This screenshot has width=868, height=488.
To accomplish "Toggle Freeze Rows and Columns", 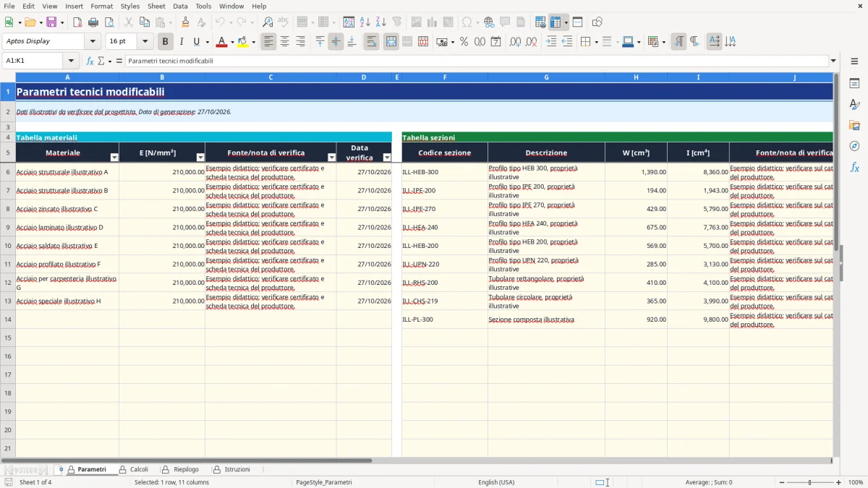I will click(x=556, y=22).
